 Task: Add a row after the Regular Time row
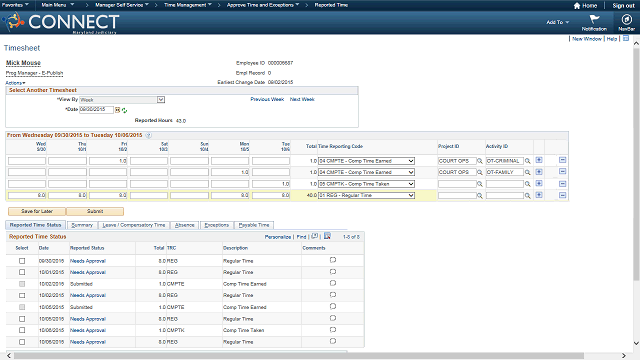tap(539, 195)
